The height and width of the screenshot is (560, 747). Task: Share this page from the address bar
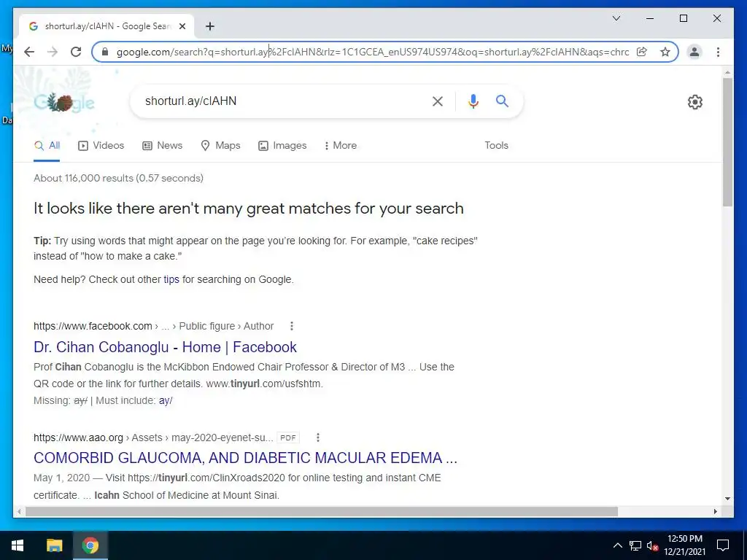642,52
